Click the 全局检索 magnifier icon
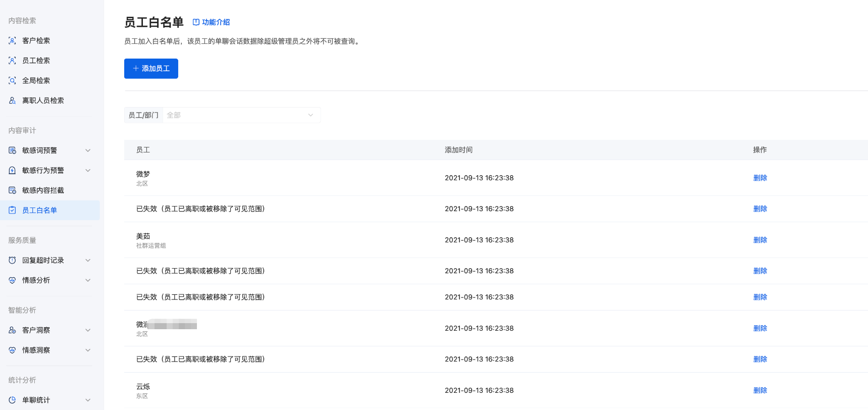 tap(12, 80)
